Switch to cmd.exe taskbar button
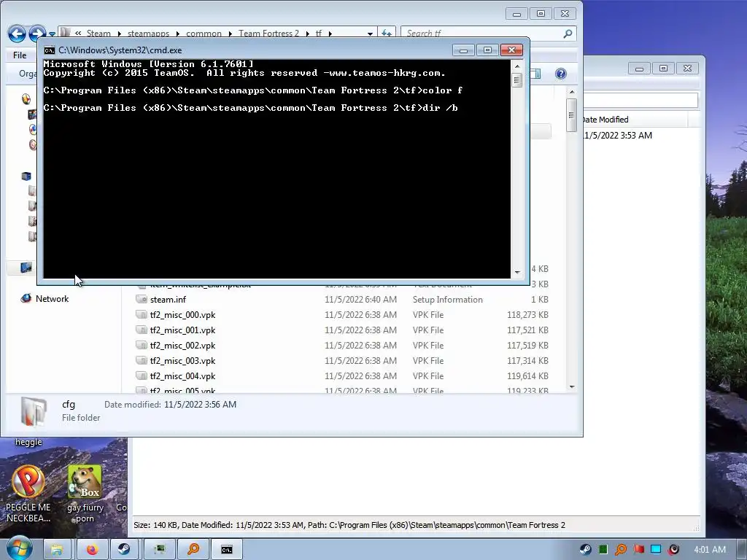Viewport: 747px width, 560px height. click(227, 549)
